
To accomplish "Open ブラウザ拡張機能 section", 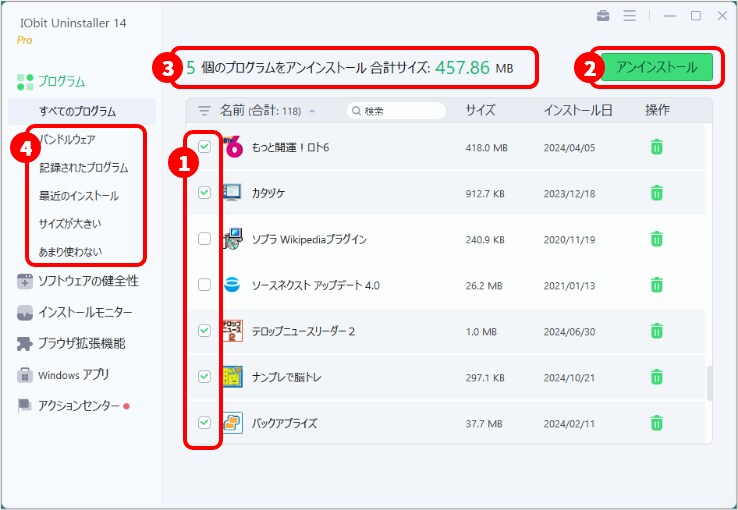I will click(82, 344).
